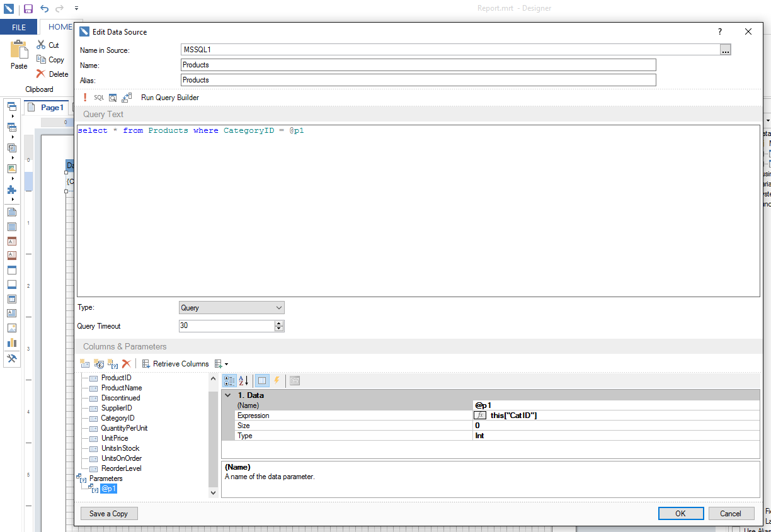
Task: Select the UnitPrice column
Action: (x=115, y=438)
